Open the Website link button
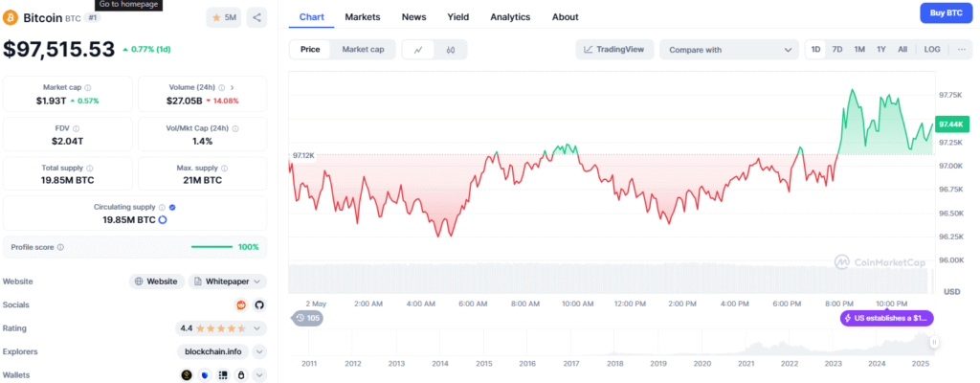This screenshot has width=980, height=383. tap(157, 282)
